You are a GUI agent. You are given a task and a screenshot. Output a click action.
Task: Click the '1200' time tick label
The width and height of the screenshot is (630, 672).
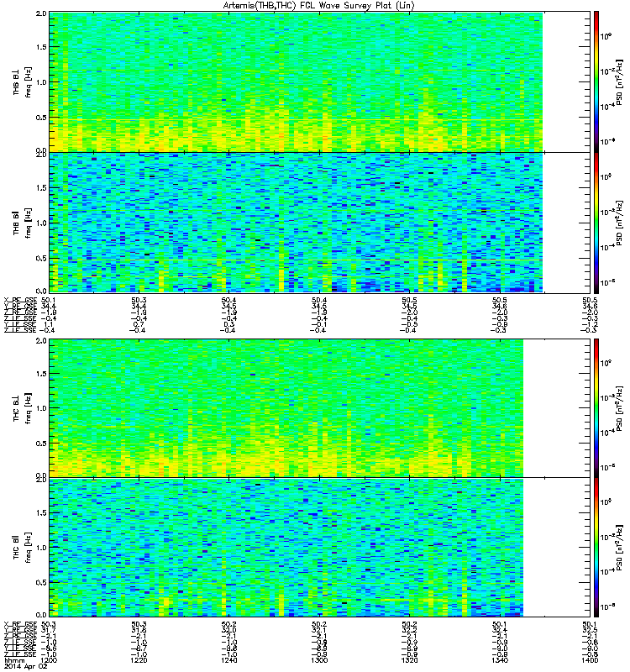(49, 660)
